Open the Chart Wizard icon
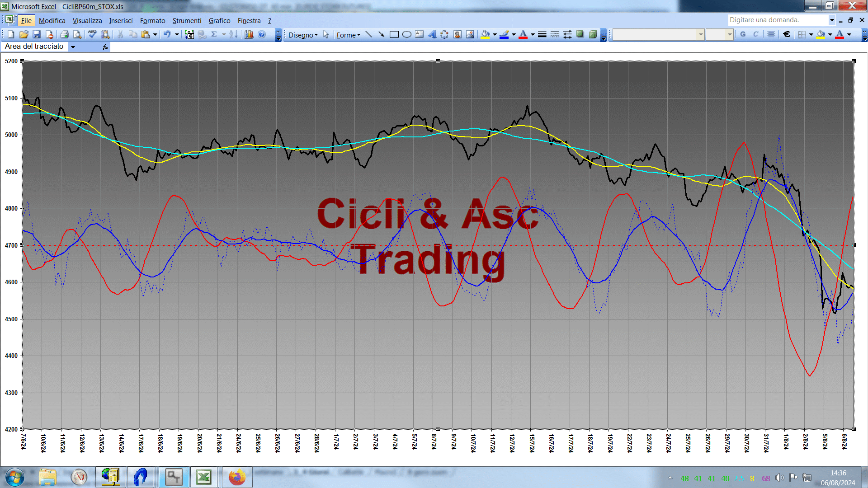The width and height of the screenshot is (868, 488). click(x=249, y=34)
